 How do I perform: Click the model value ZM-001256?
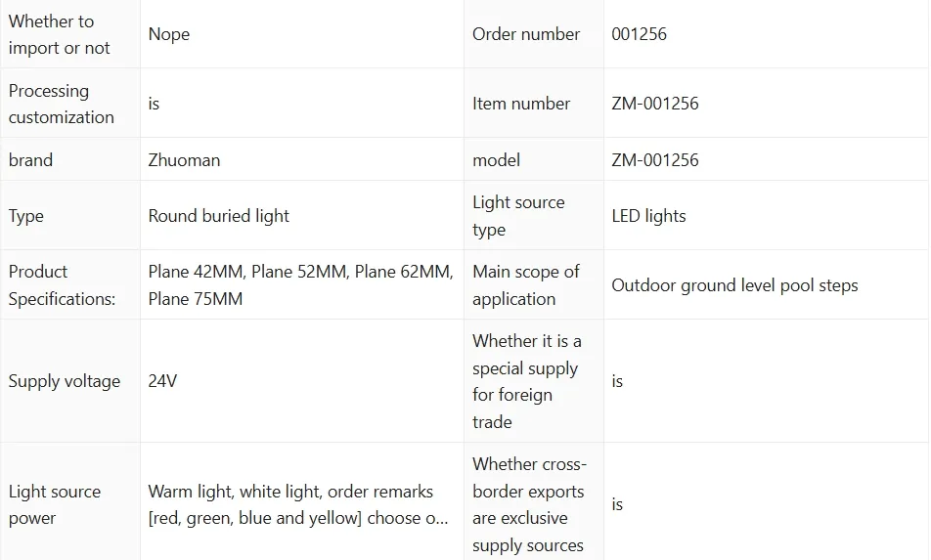click(x=655, y=160)
